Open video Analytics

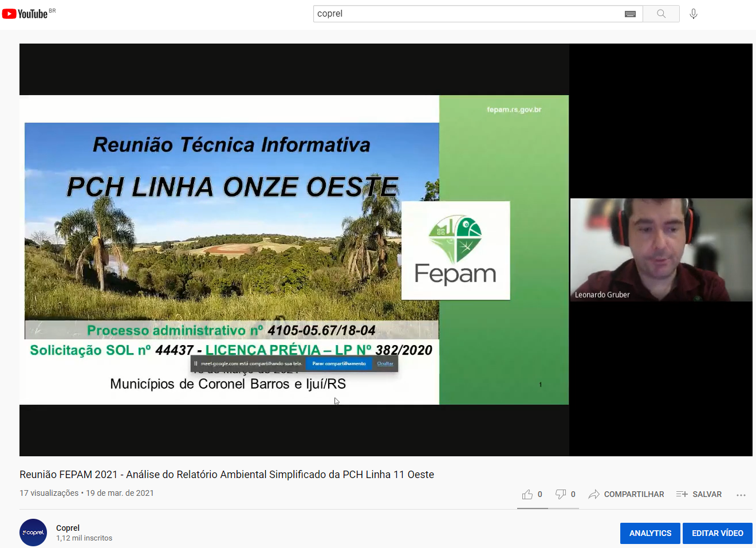[650, 533]
